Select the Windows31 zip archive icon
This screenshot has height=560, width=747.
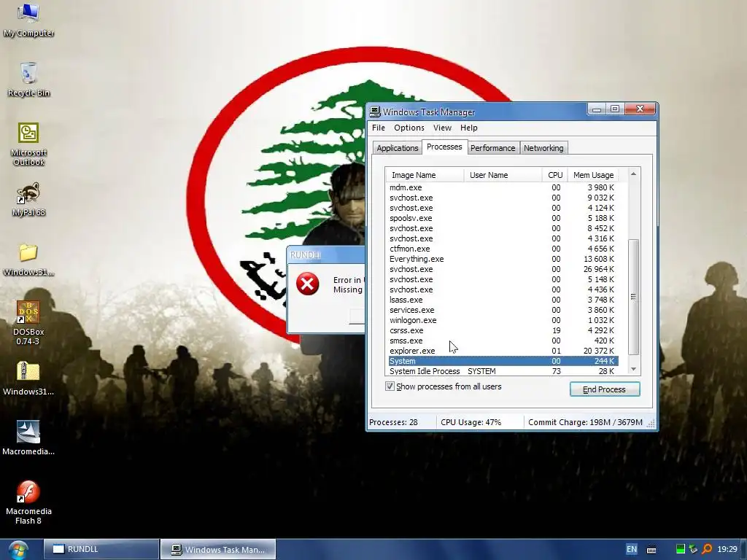pyautogui.click(x=28, y=379)
